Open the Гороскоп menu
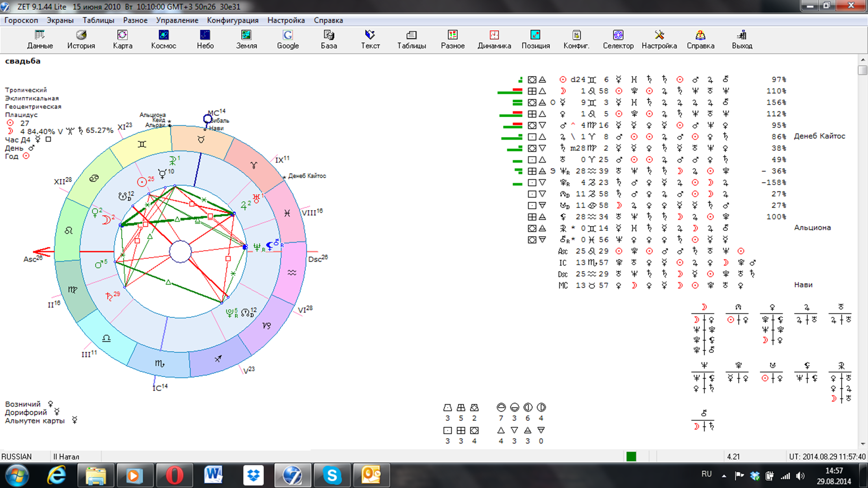The height and width of the screenshot is (488, 868). pyautogui.click(x=21, y=20)
